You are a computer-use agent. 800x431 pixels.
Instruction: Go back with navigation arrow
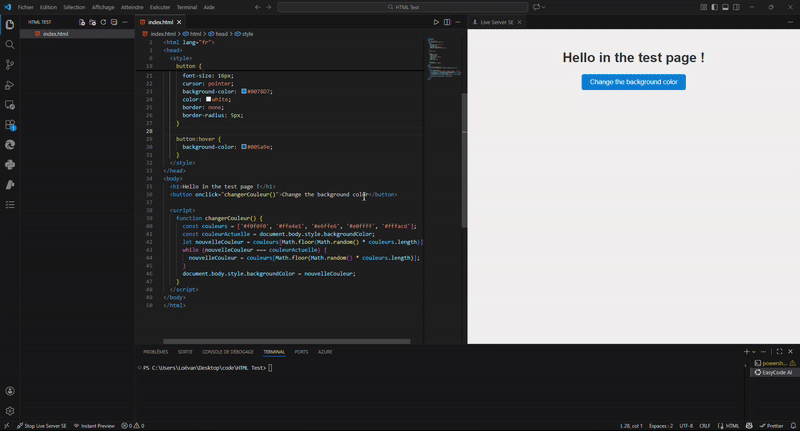pos(257,7)
